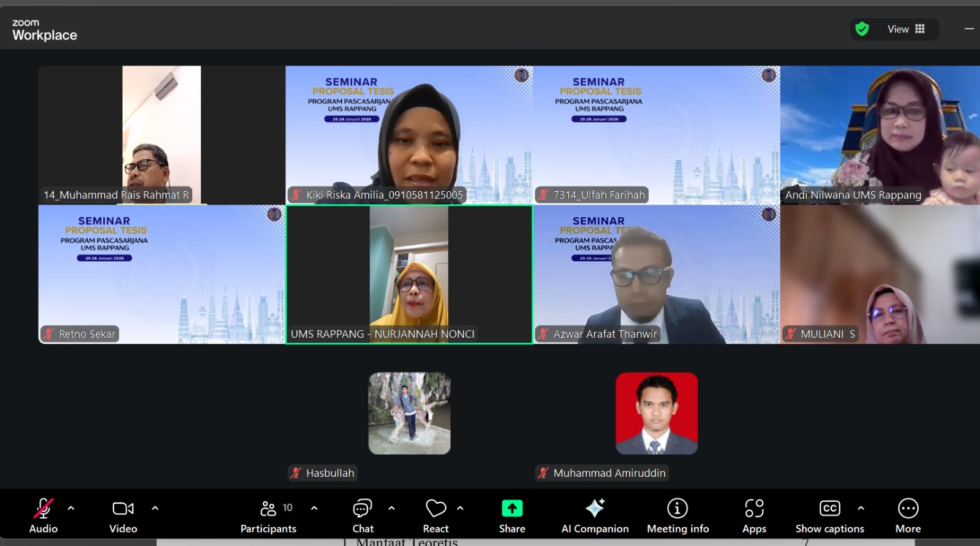Open the More menu

click(908, 517)
